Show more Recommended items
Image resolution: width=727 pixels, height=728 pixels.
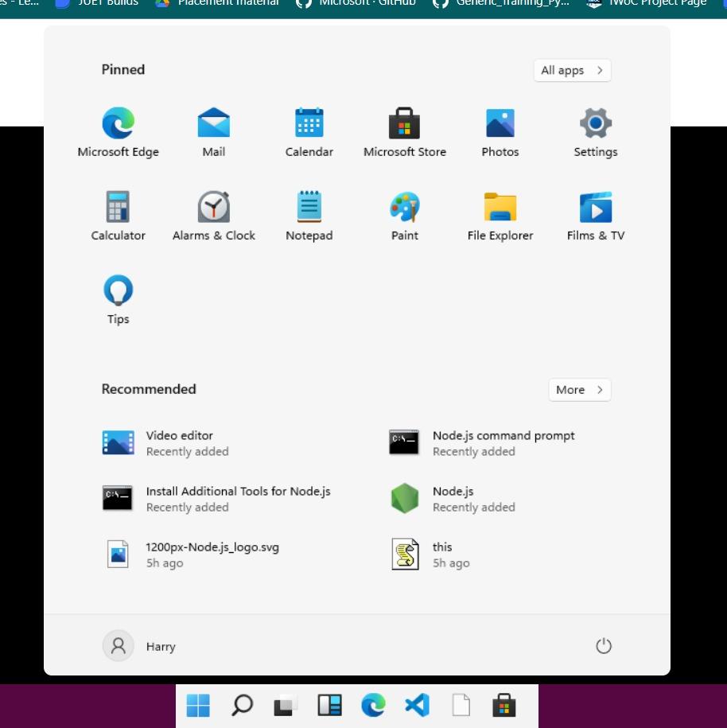579,390
